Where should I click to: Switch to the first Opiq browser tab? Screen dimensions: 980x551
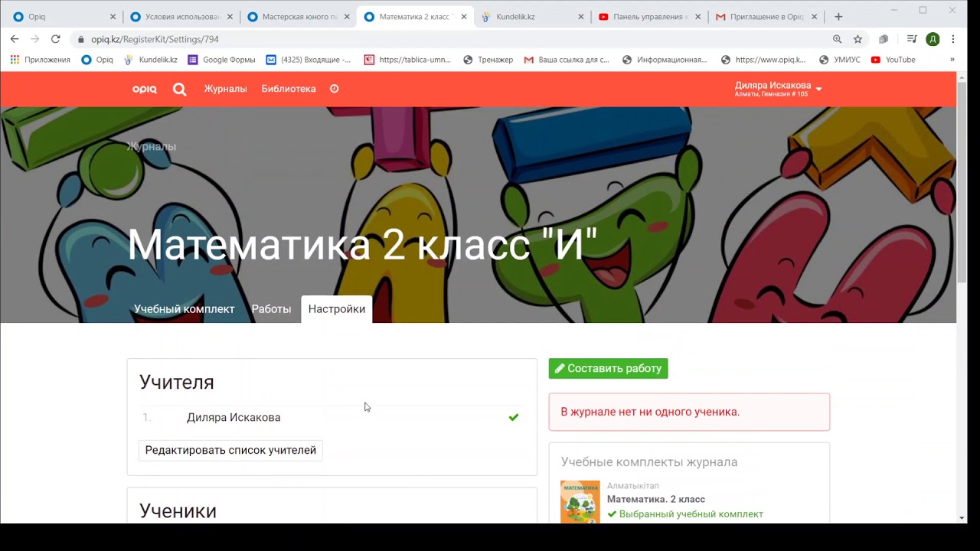click(64, 16)
